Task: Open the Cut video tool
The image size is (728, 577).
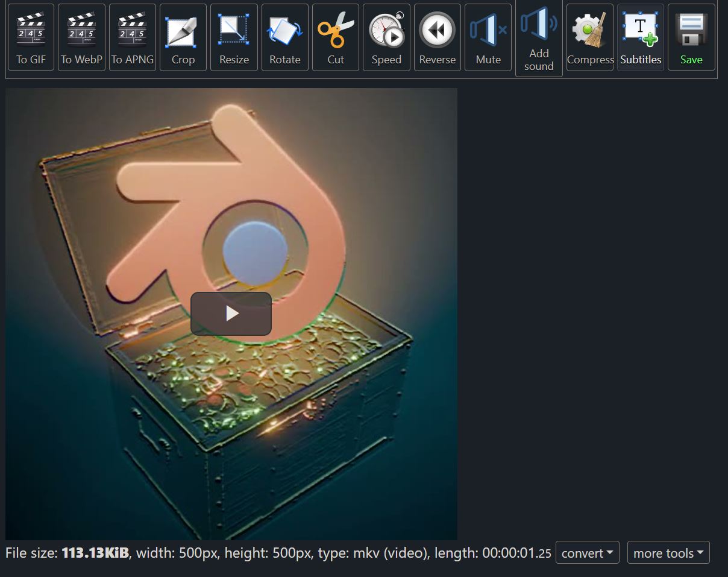Action: (336, 37)
